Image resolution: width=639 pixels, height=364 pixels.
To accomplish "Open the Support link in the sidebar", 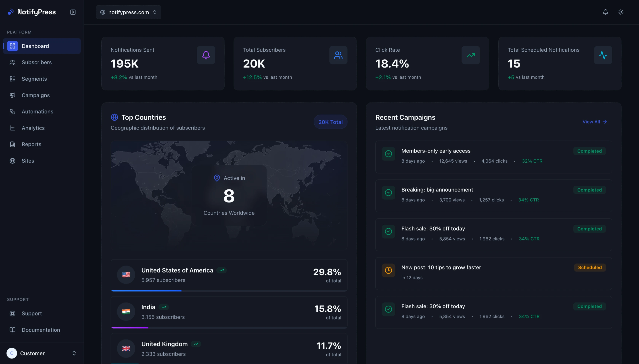I will click(x=42, y=313).
